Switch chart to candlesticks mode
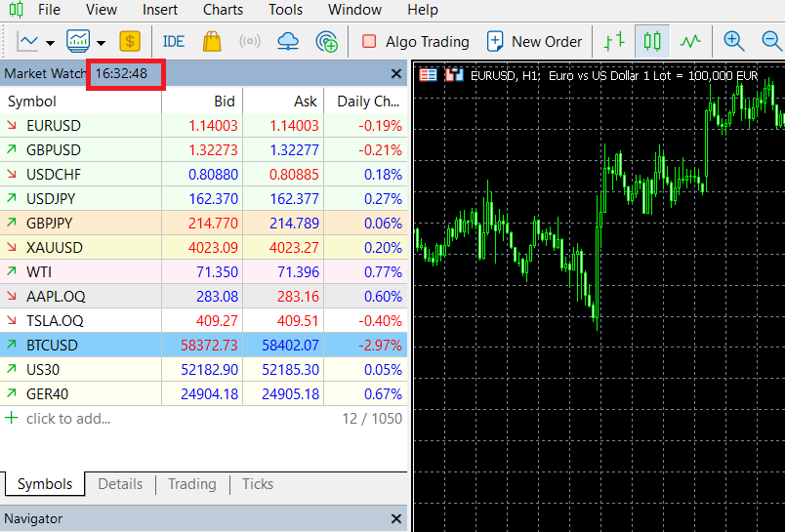Viewport: 785px width, 532px height. 652,41
